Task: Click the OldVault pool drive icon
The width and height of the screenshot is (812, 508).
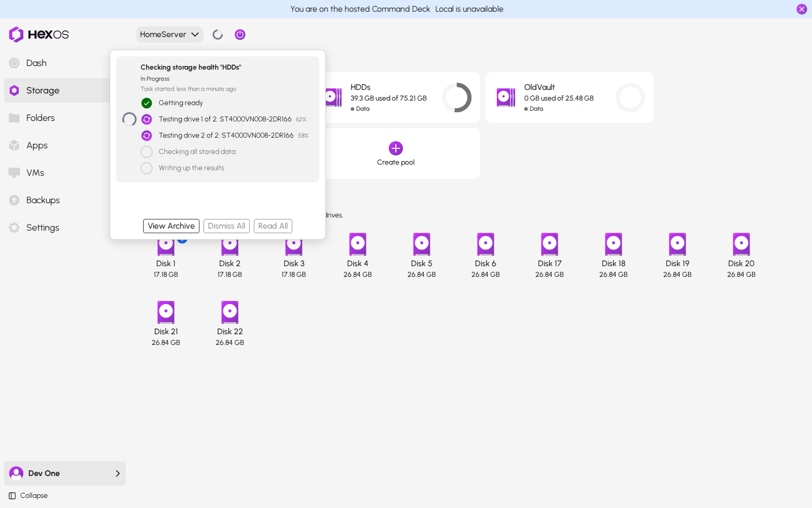Action: tap(506, 98)
